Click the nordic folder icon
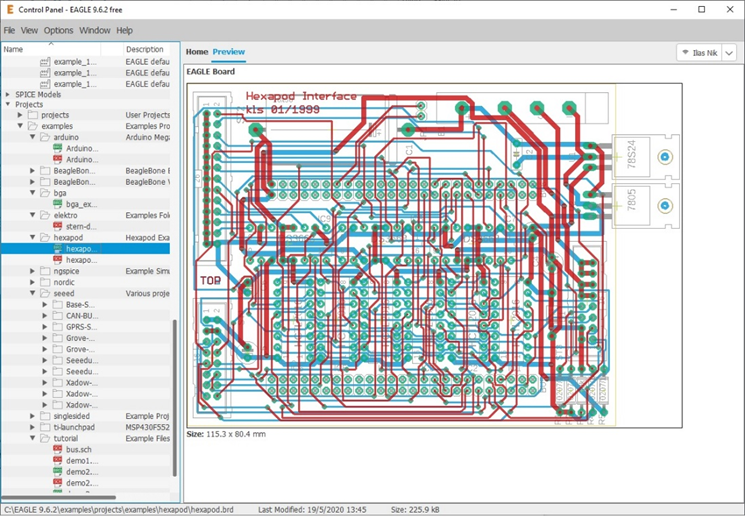Viewport: 745px width, 518px height. (45, 282)
